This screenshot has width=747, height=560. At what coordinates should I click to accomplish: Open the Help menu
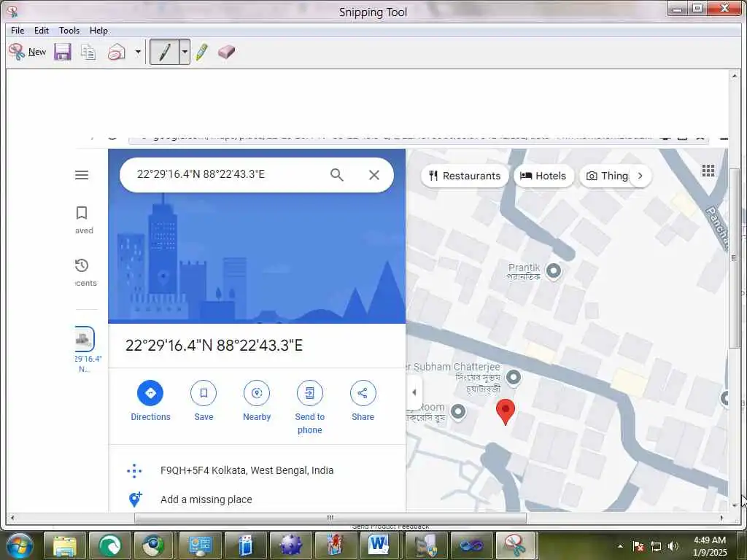pos(98,31)
